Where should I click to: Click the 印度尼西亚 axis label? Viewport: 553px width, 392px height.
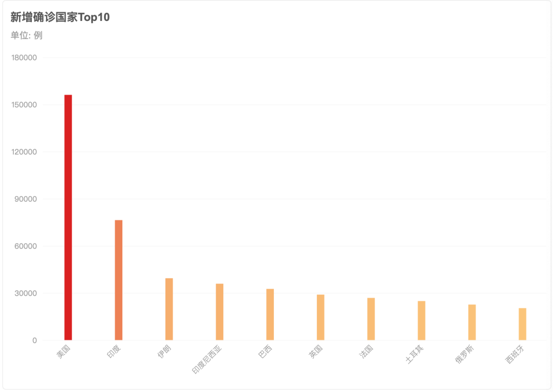point(207,360)
